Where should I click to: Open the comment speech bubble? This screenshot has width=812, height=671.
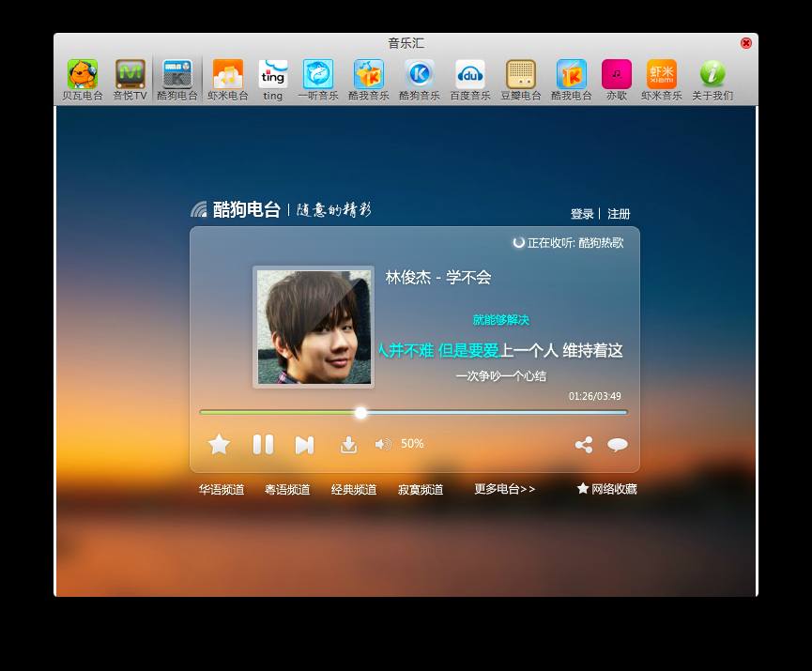pyautogui.click(x=618, y=445)
